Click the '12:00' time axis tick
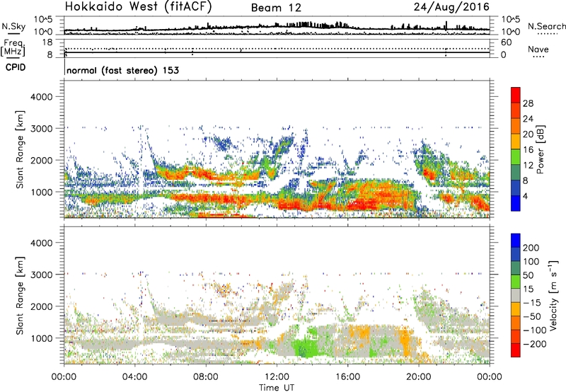 click(x=277, y=377)
